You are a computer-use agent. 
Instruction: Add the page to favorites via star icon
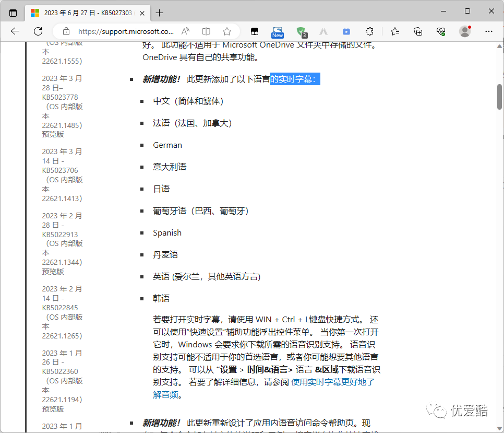[227, 31]
